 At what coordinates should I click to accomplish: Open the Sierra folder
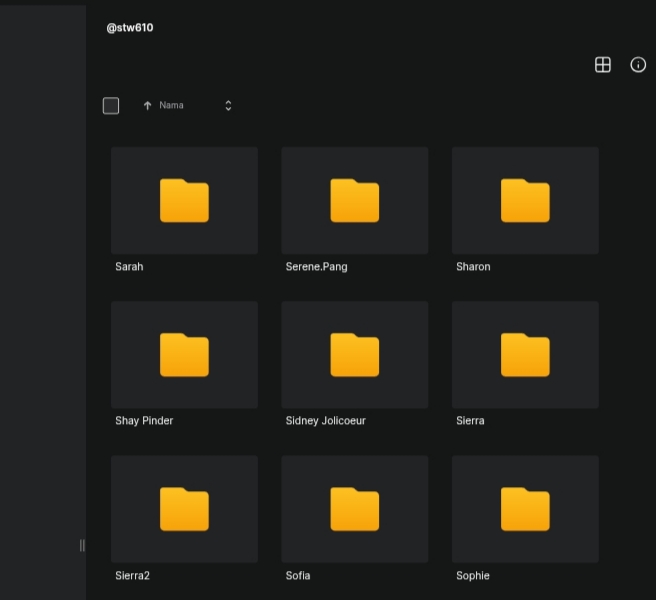[525, 355]
